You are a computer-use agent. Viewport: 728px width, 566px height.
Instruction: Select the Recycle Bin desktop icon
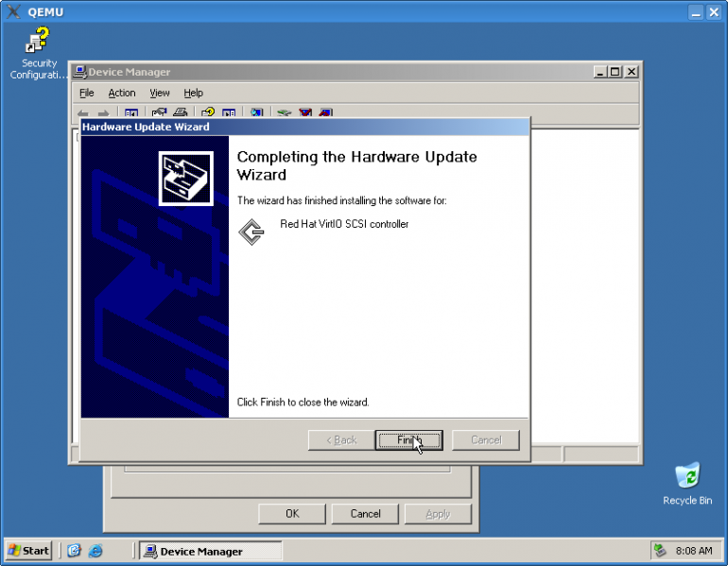687,475
